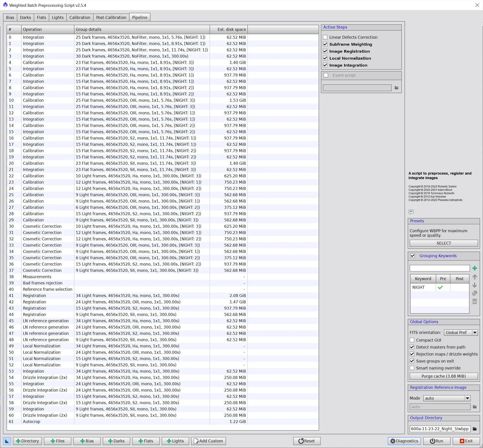
Task: Click the speech bubble help icon
Action: pyautogui.click(x=411, y=212)
